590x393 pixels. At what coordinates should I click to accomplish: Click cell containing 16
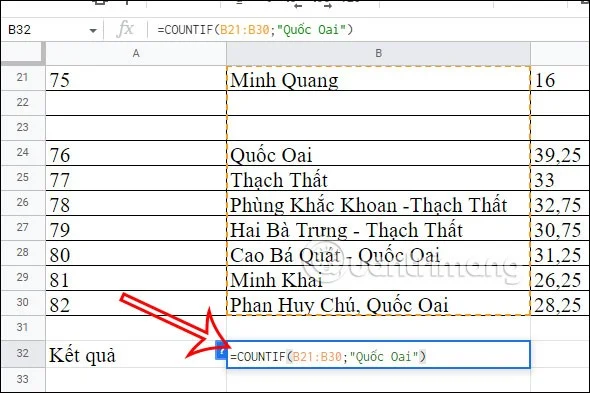click(x=560, y=78)
